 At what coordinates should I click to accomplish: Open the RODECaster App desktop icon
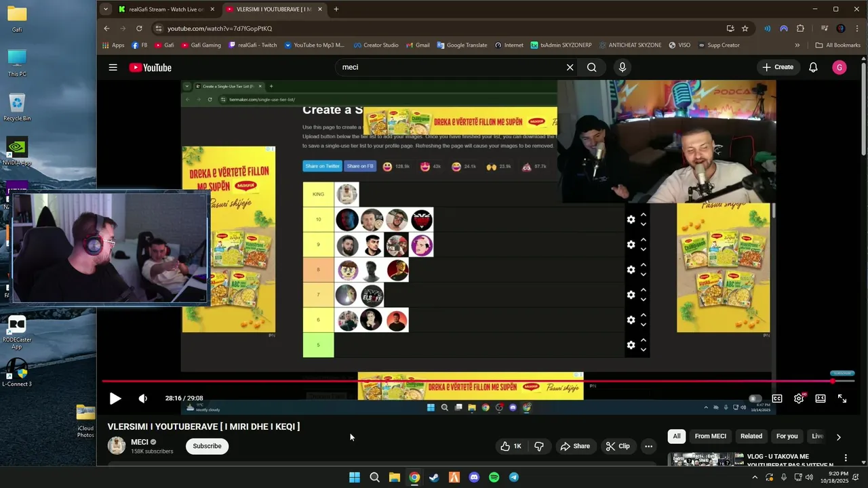tap(17, 332)
